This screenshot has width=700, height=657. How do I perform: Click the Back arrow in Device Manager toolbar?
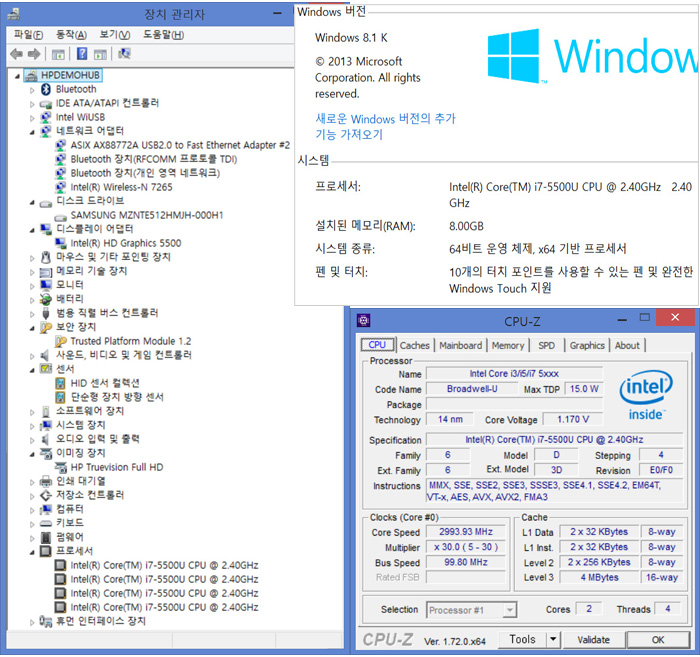tap(17, 54)
